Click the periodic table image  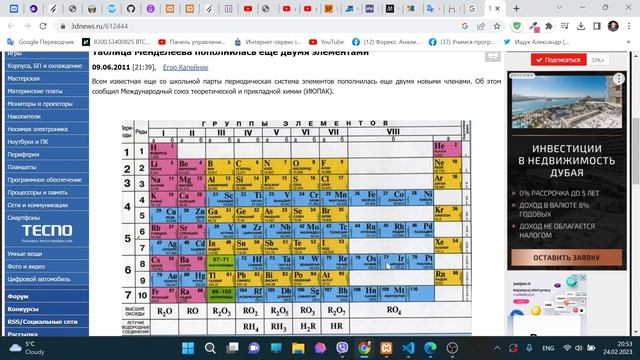(x=297, y=227)
